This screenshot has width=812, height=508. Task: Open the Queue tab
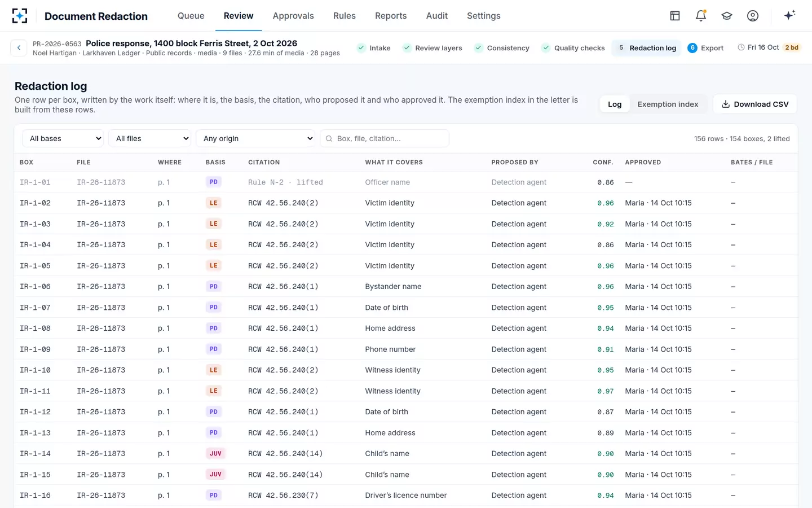tap(191, 16)
